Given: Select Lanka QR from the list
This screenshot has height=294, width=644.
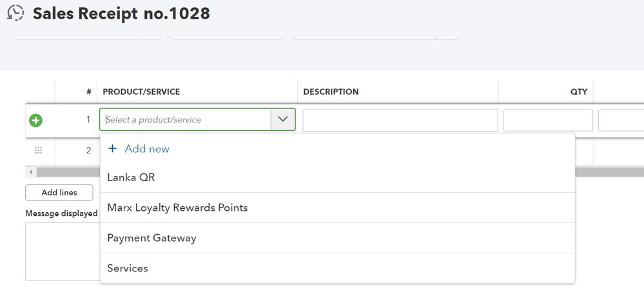Looking at the screenshot, I should click(x=131, y=177).
